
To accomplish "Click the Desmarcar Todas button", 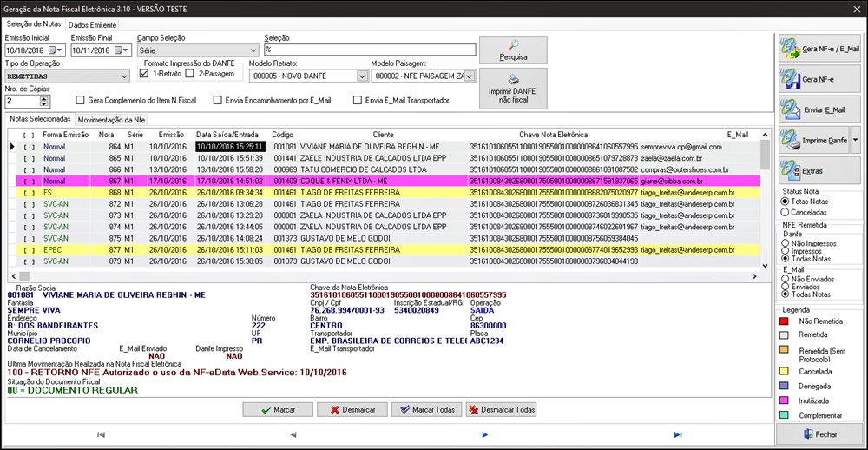I will pos(501,410).
